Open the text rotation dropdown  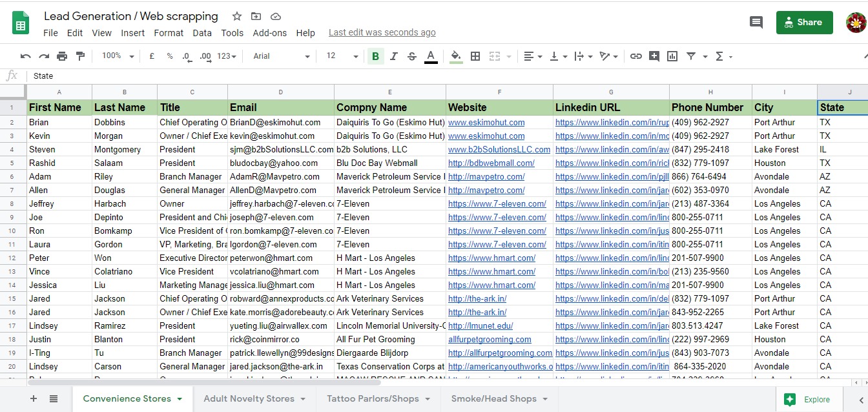point(609,56)
